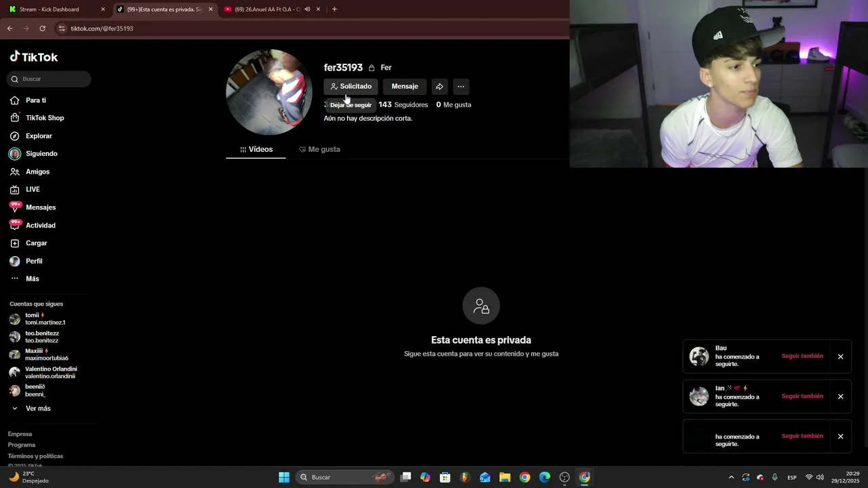Open TikTok Shop in sidebar
868x488 pixels.
[45, 118]
